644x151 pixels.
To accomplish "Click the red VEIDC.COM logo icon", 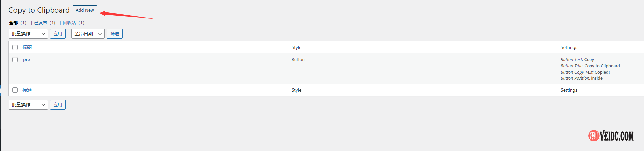I will pyautogui.click(x=593, y=136).
